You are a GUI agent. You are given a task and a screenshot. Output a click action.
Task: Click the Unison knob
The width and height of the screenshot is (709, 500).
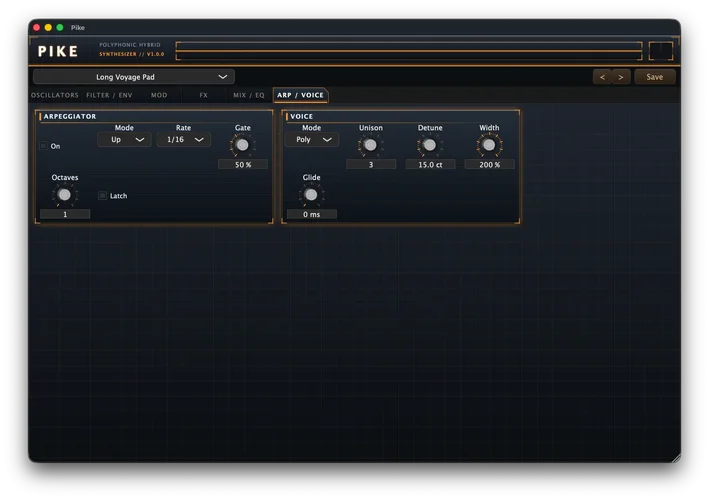click(370, 145)
